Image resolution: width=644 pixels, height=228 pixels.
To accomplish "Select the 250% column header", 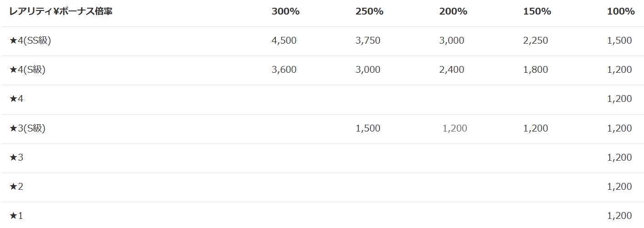I will (369, 11).
